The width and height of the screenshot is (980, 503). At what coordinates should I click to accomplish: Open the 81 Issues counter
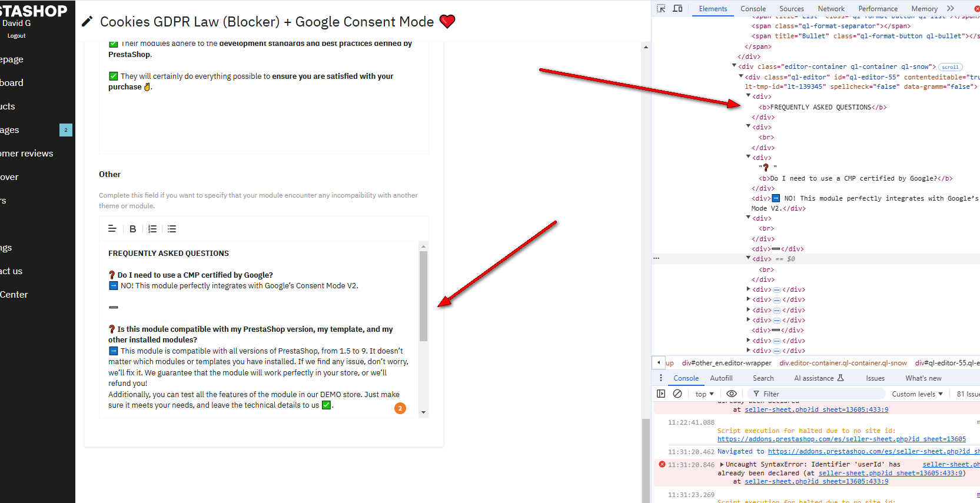[968, 394]
